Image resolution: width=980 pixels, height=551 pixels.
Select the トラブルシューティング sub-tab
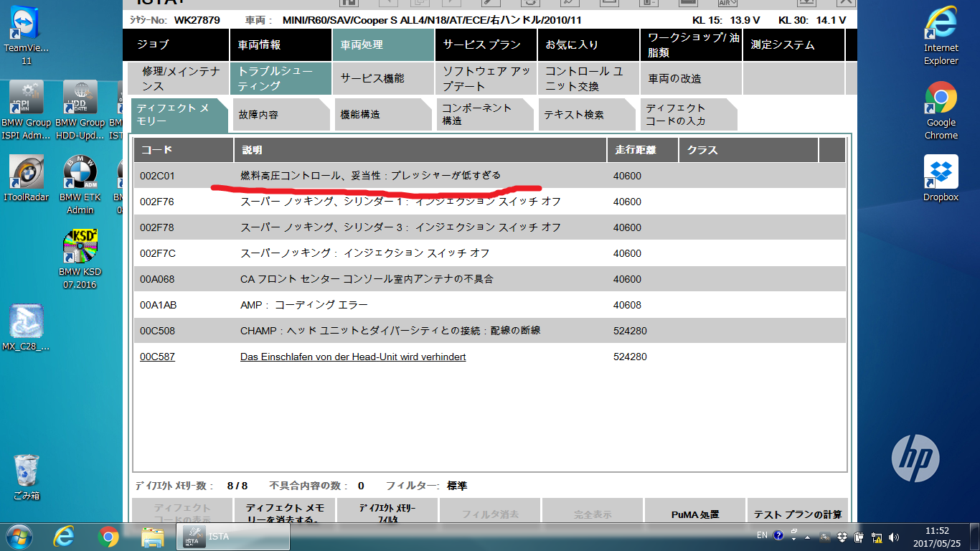point(281,79)
